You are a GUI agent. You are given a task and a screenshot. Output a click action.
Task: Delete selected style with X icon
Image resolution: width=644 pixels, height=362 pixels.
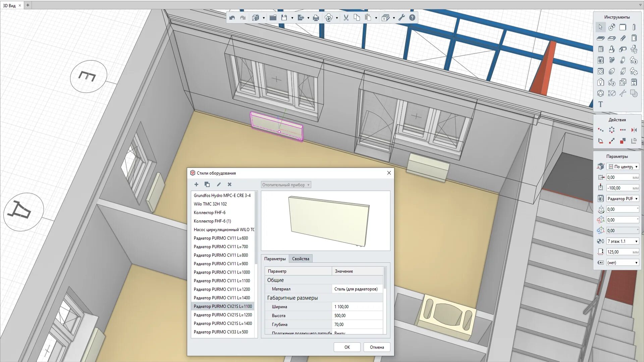click(x=229, y=184)
